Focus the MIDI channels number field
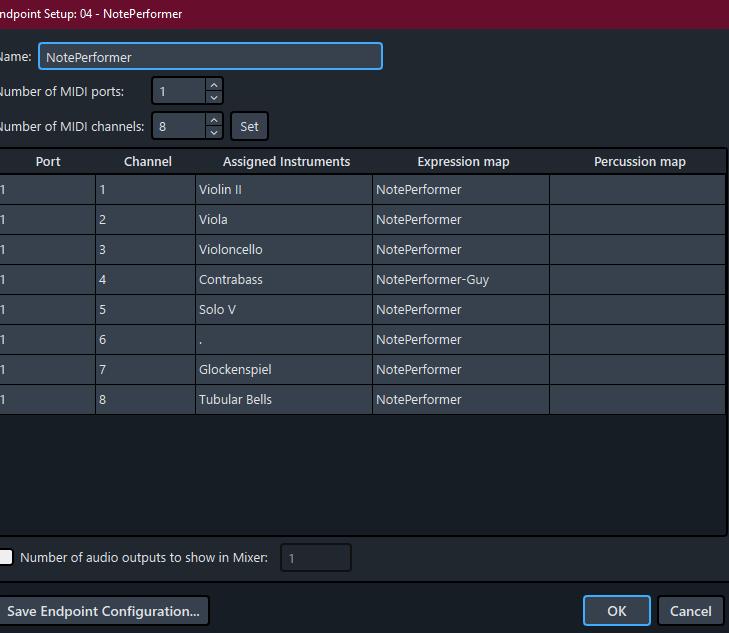 (179, 126)
